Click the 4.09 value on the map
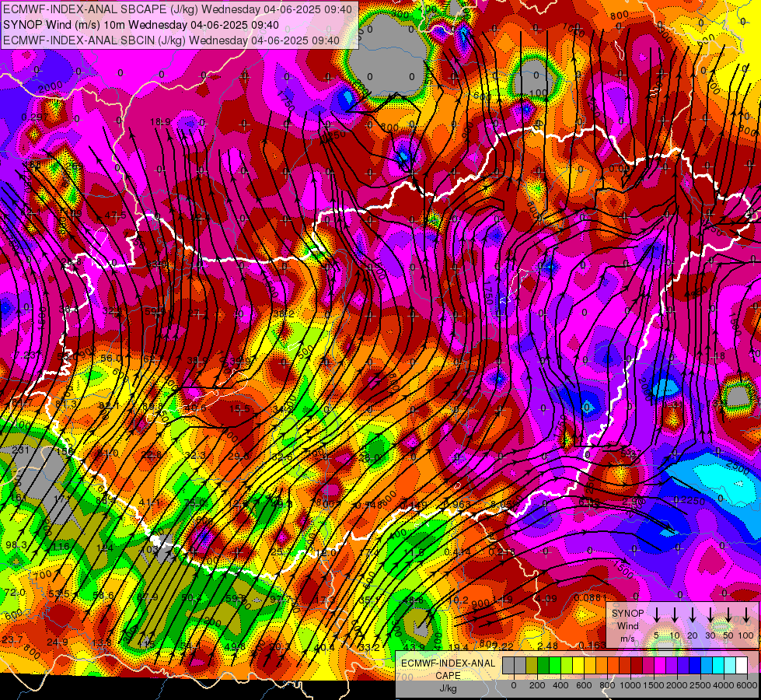The image size is (761, 700). pyautogui.click(x=546, y=598)
